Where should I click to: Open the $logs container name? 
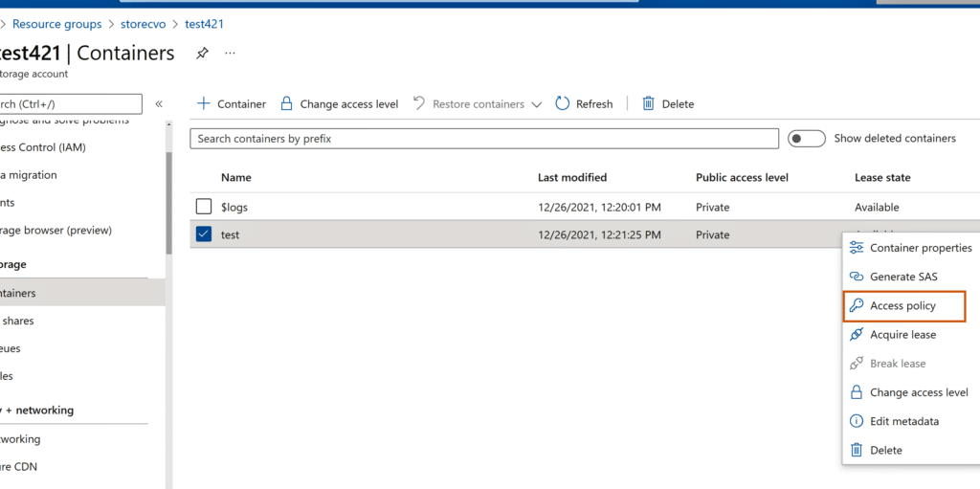(234, 207)
